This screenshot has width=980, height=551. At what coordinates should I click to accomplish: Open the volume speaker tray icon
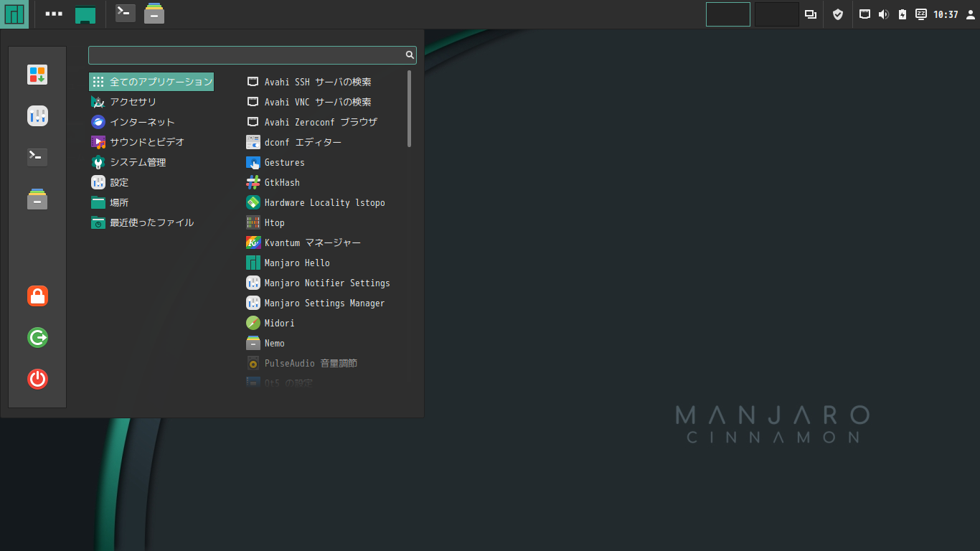884,14
